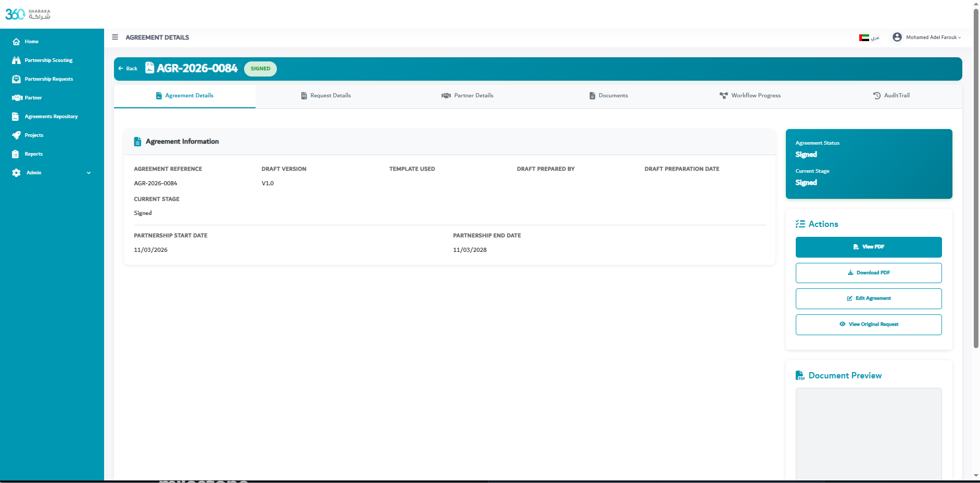Click the AuditTrail history clock icon
The image size is (980, 483).
coord(877,96)
